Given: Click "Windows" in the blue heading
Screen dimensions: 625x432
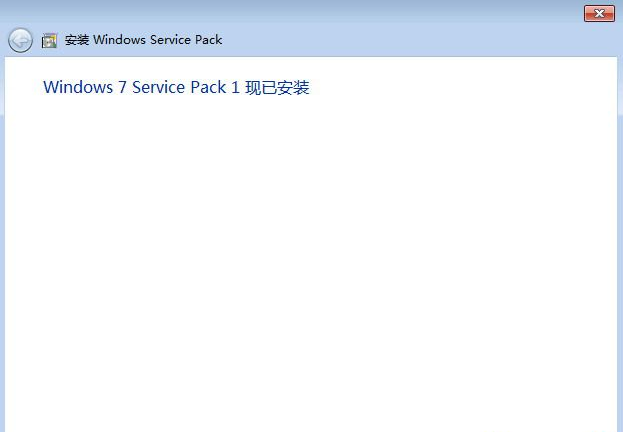Looking at the screenshot, I should point(78,88).
